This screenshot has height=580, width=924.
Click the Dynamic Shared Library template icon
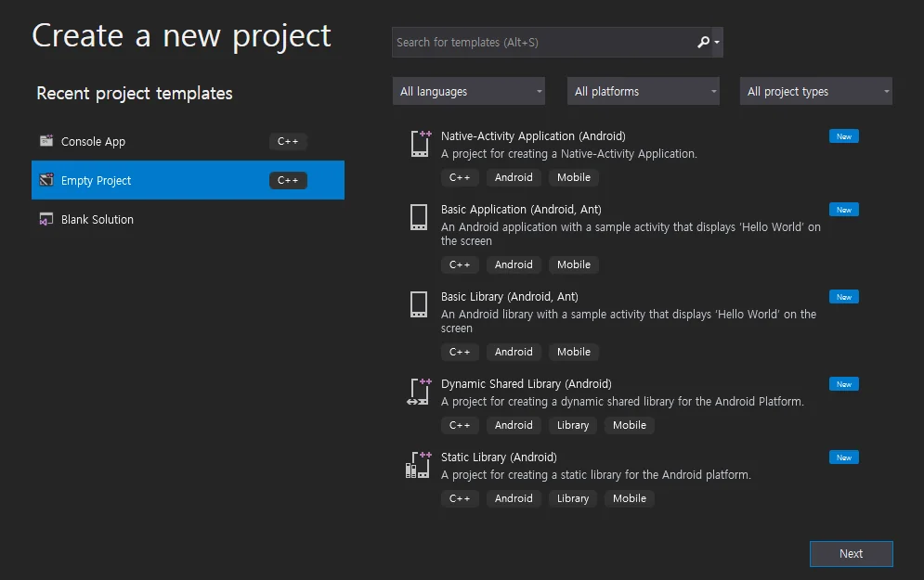(x=420, y=393)
